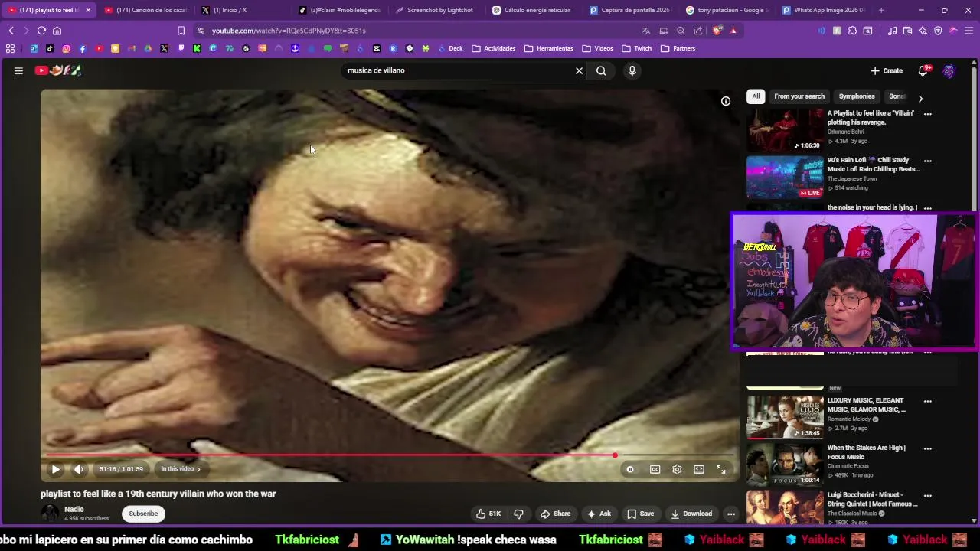The image size is (980, 551).
Task: Run the search with the magnifier button
Action: tap(601, 70)
